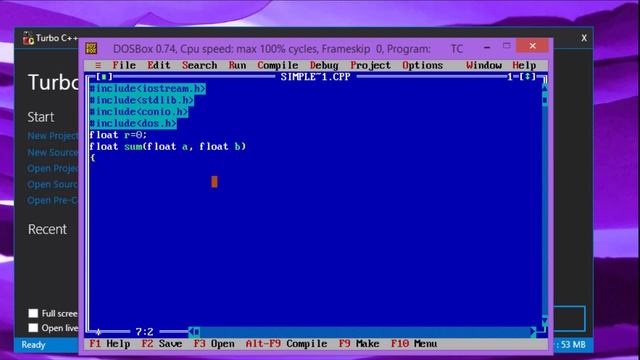Click Open Pre-C link in launcher
This screenshot has width=640, height=360.
52,200
